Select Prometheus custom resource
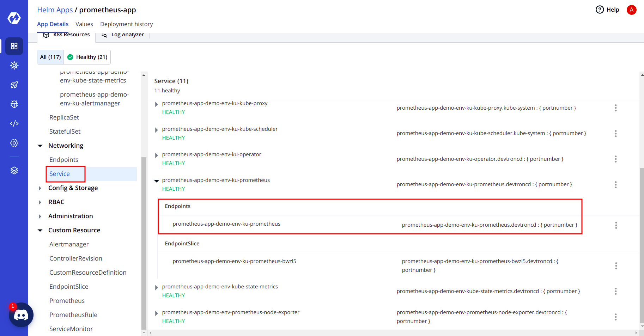This screenshot has height=336, width=644. tap(67, 301)
